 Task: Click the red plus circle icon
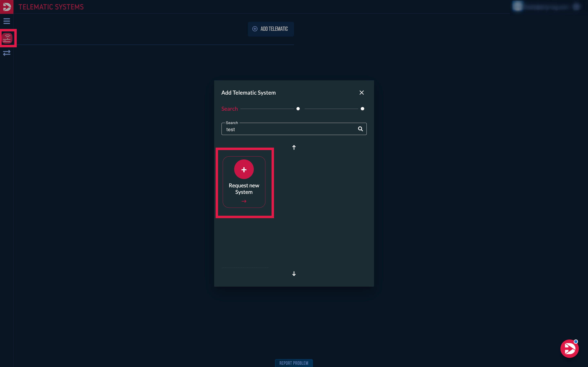pyautogui.click(x=244, y=169)
